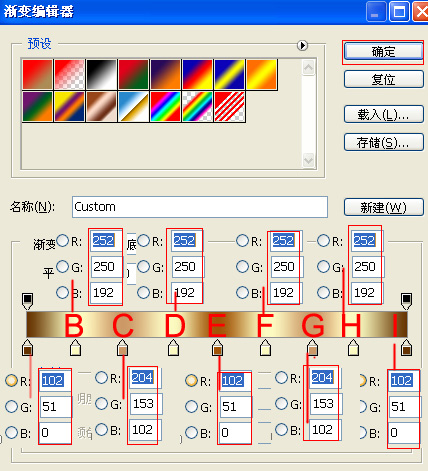Click the preset list scroll down arrow
The width and height of the screenshot is (428, 471).
(x=308, y=160)
